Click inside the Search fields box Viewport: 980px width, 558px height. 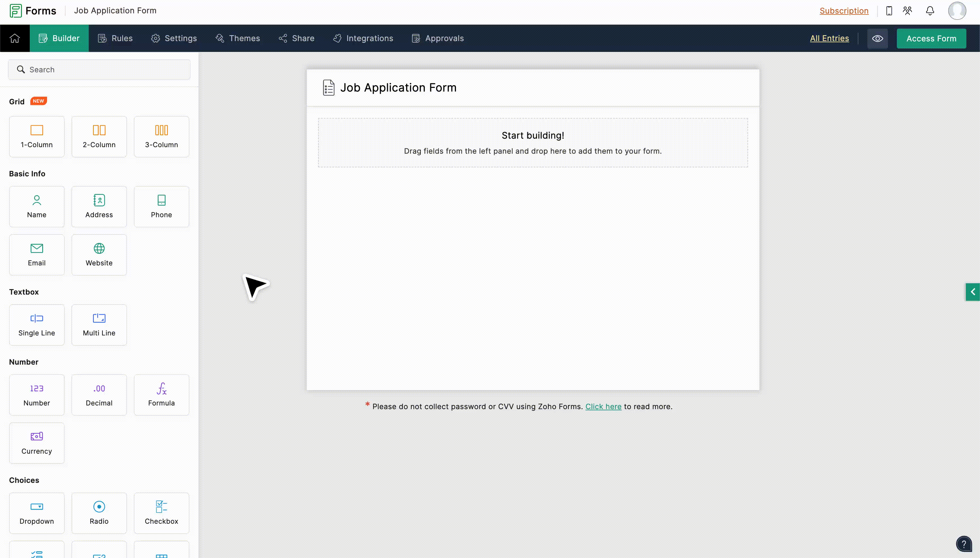(99, 69)
